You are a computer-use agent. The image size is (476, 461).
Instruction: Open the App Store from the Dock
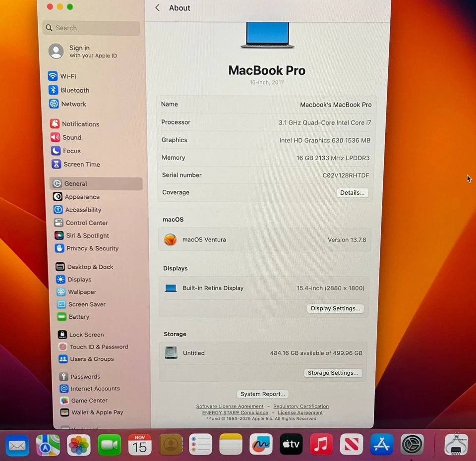pyautogui.click(x=381, y=445)
